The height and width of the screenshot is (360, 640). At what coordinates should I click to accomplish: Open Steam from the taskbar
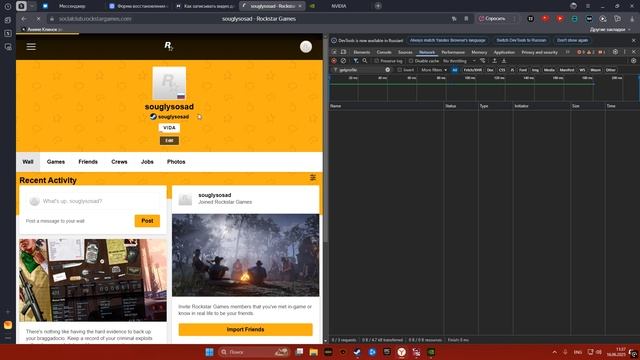coord(357,352)
